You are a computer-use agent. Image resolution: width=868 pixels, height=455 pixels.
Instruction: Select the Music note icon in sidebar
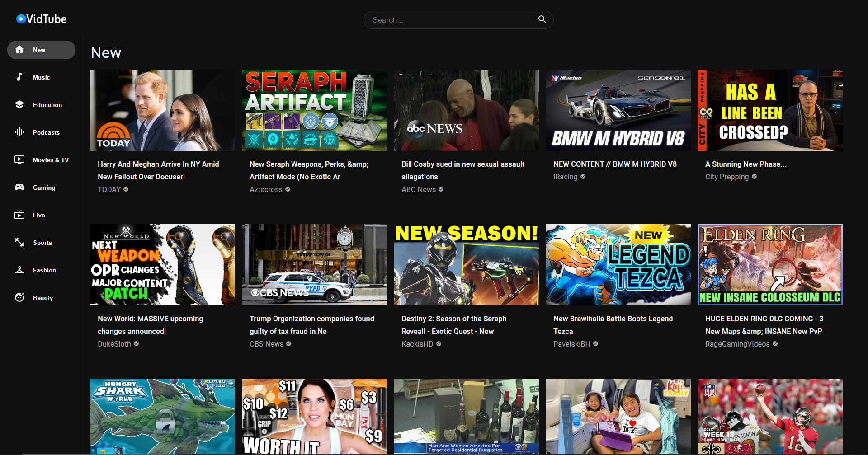tap(19, 77)
